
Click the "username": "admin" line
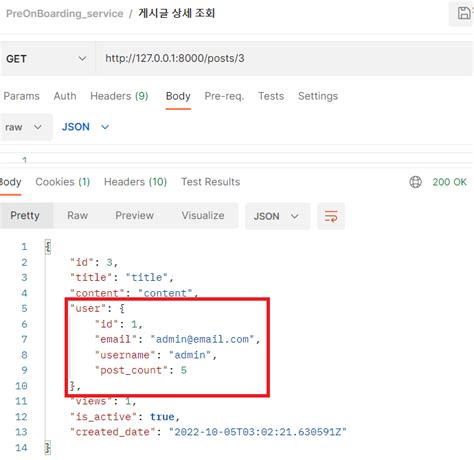click(x=156, y=355)
